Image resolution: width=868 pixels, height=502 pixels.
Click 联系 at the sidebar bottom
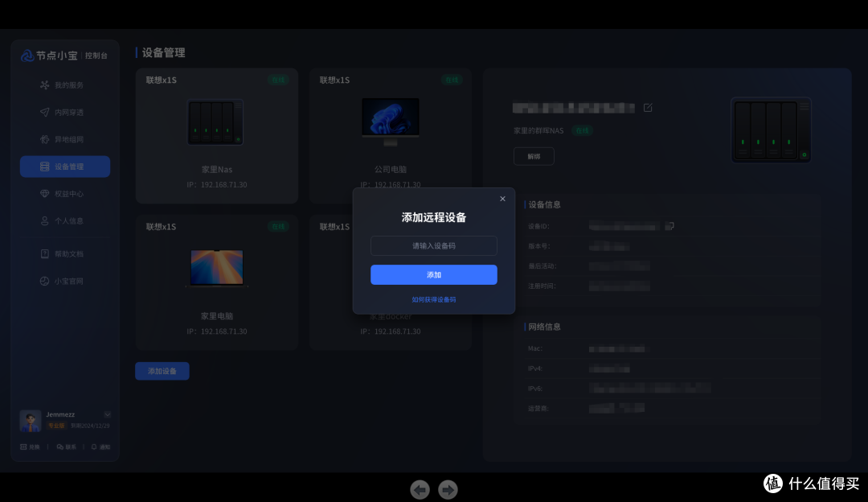[67, 446]
